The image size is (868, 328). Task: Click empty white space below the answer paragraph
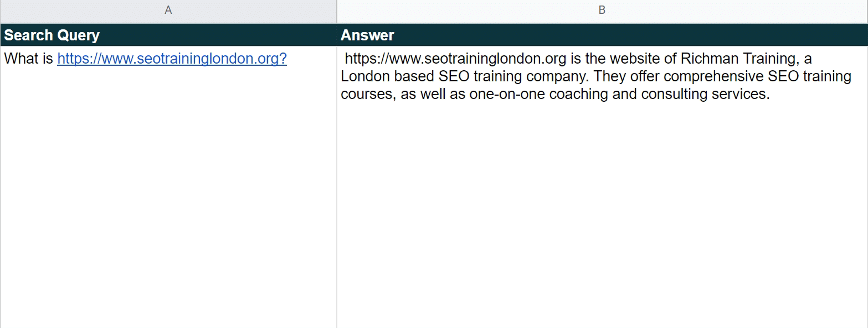click(602, 210)
